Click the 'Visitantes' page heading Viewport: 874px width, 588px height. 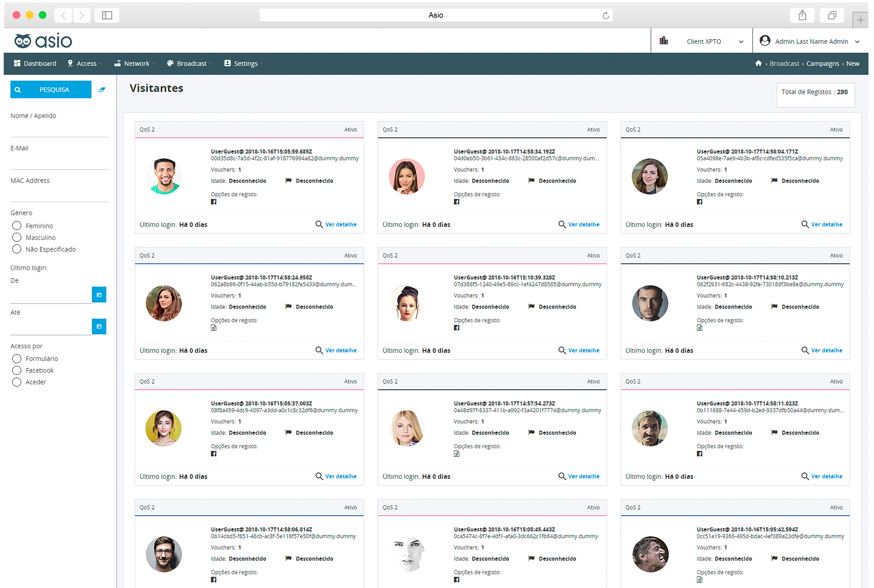[x=156, y=88]
